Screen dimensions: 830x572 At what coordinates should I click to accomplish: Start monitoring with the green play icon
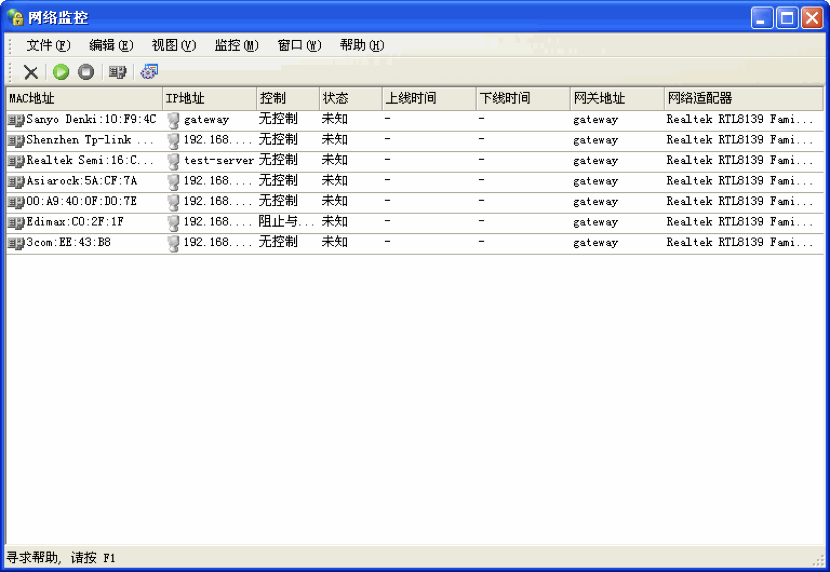61,72
